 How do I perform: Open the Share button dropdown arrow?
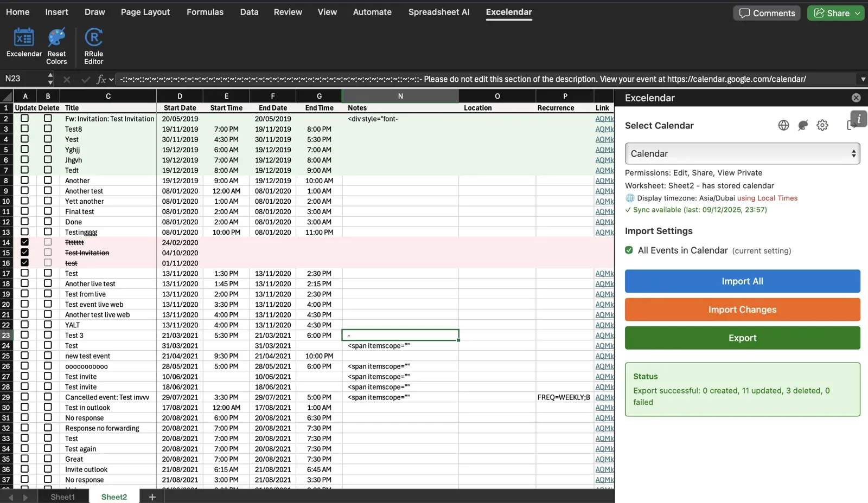[858, 13]
